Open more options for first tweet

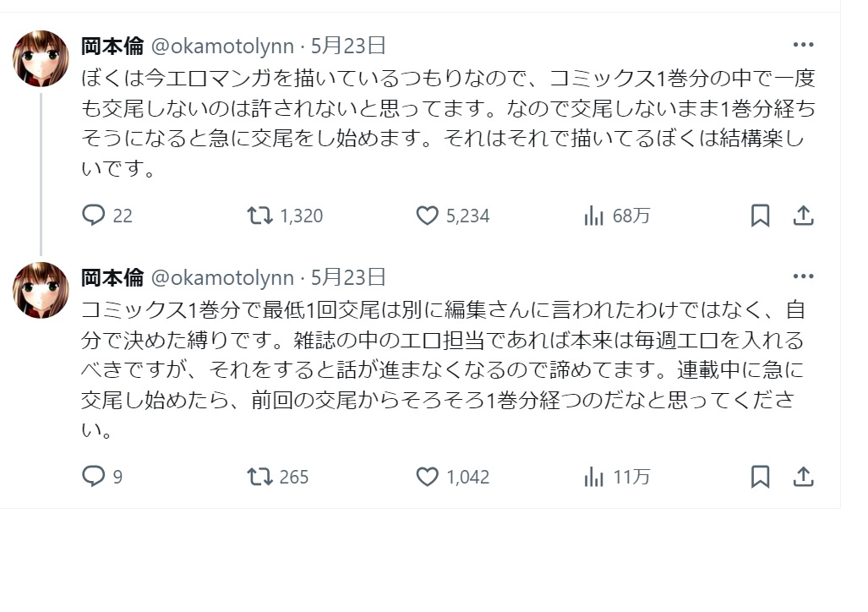pos(803,45)
